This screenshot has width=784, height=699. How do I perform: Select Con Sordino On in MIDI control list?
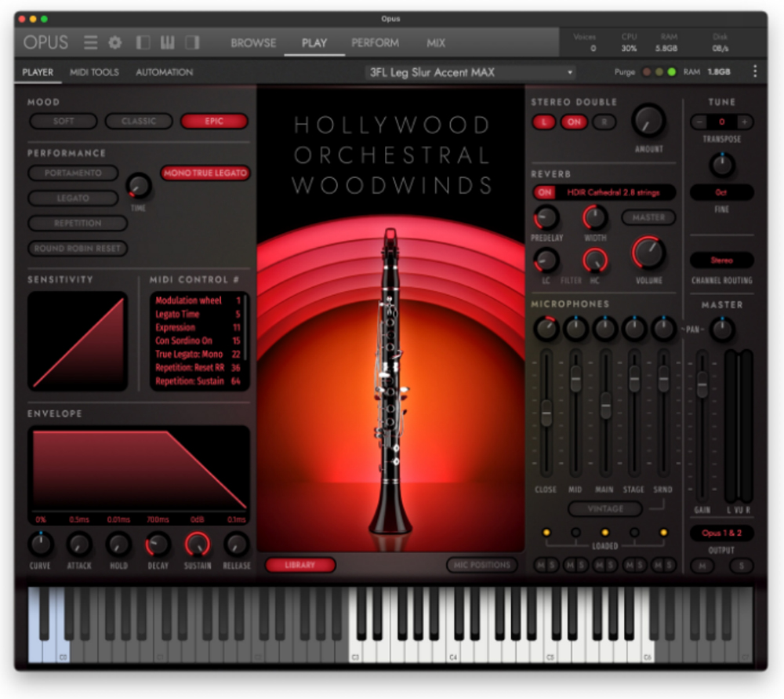[x=198, y=340]
